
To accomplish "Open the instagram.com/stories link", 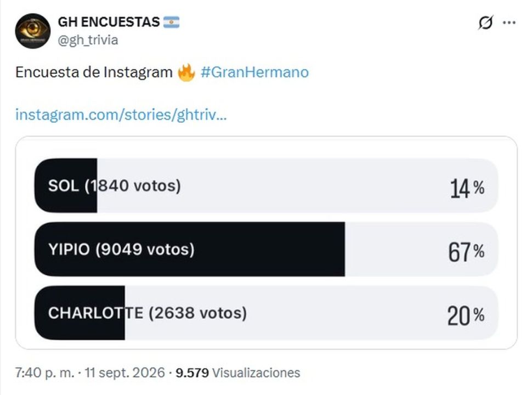I will 121,115.
